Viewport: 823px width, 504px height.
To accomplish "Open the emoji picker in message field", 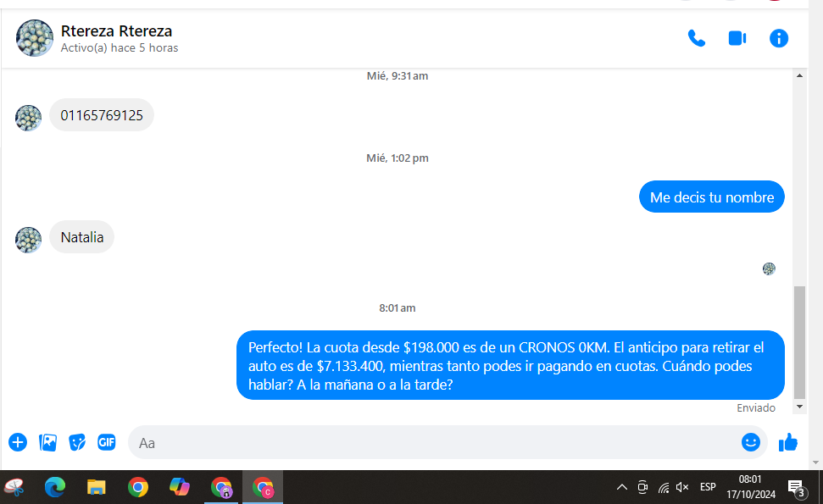I will pyautogui.click(x=750, y=442).
